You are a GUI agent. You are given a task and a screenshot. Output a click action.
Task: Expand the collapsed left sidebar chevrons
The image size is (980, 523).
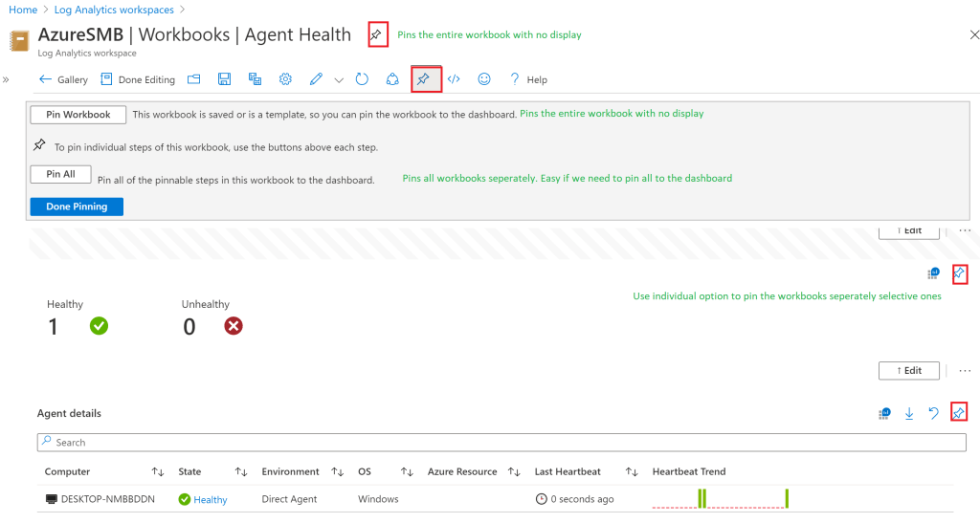[7, 79]
